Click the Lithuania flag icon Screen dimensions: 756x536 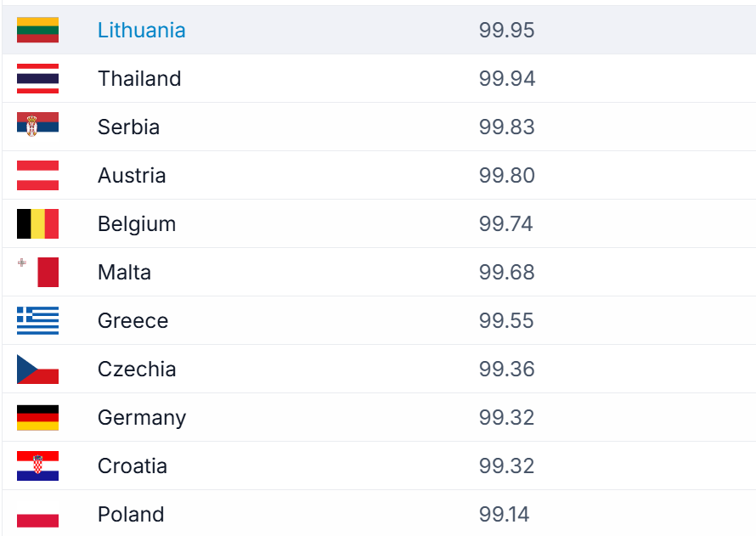pos(37,30)
